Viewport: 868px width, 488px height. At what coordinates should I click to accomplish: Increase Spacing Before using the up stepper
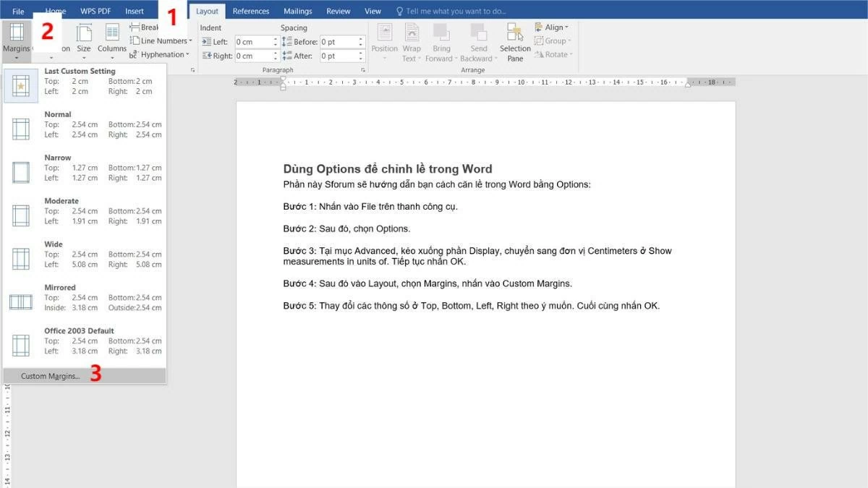(x=359, y=38)
